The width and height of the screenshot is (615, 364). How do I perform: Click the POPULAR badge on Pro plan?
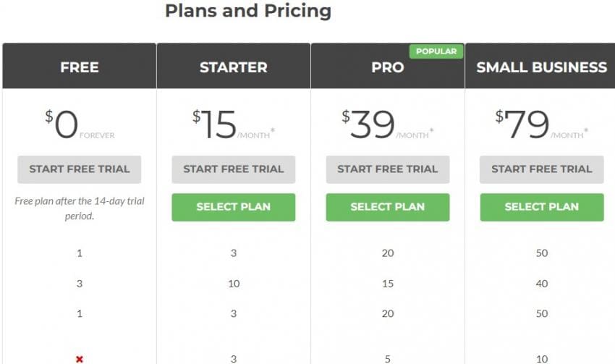[436, 51]
